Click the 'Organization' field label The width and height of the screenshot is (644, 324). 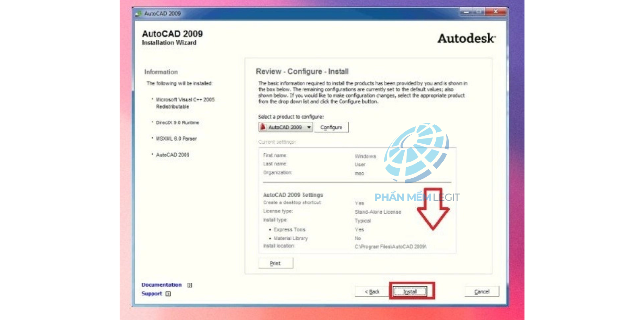click(x=277, y=173)
